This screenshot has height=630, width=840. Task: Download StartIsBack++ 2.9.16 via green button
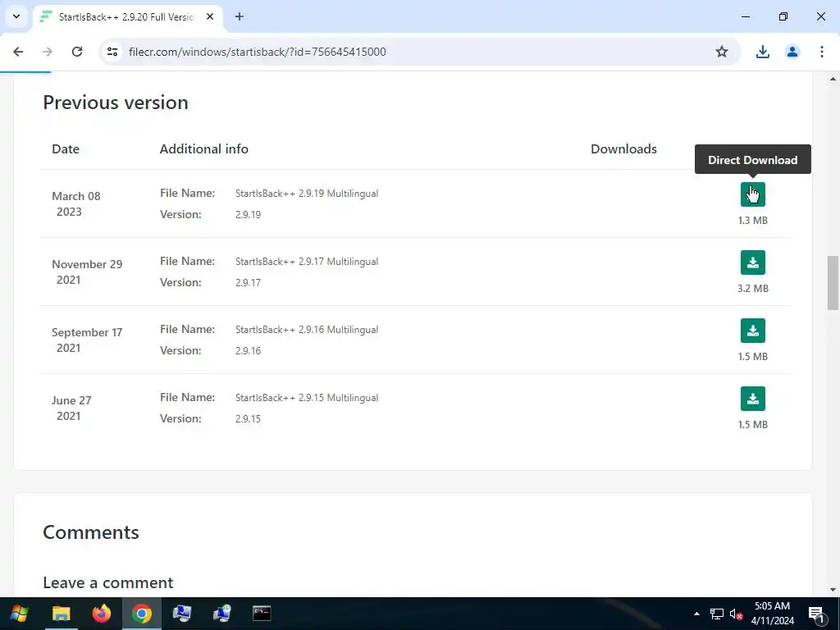point(753,331)
